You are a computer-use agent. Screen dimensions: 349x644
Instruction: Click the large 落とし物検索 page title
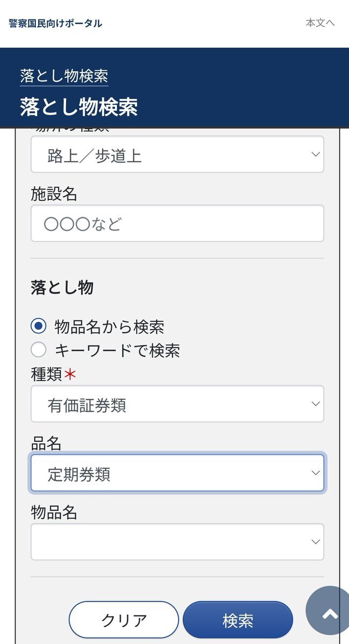tap(79, 107)
